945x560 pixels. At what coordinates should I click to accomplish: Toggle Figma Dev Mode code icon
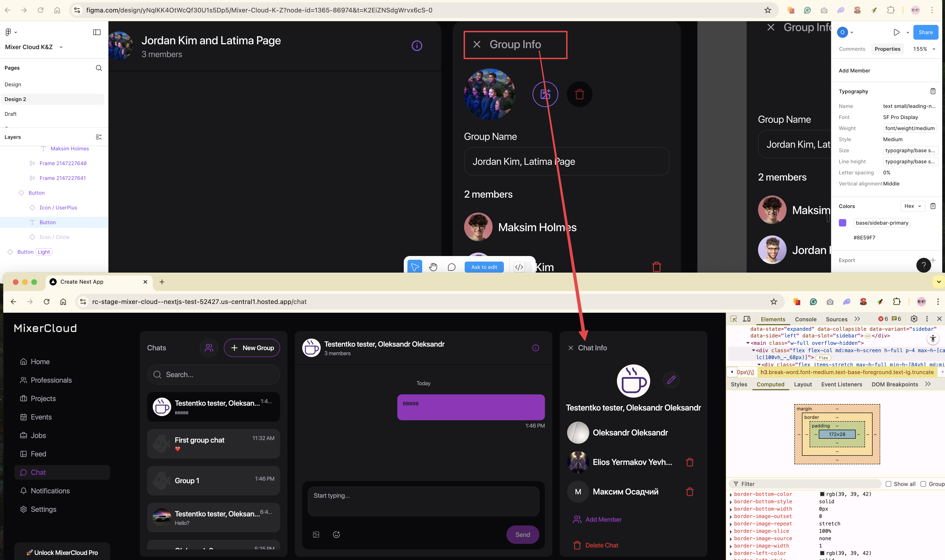tap(519, 267)
